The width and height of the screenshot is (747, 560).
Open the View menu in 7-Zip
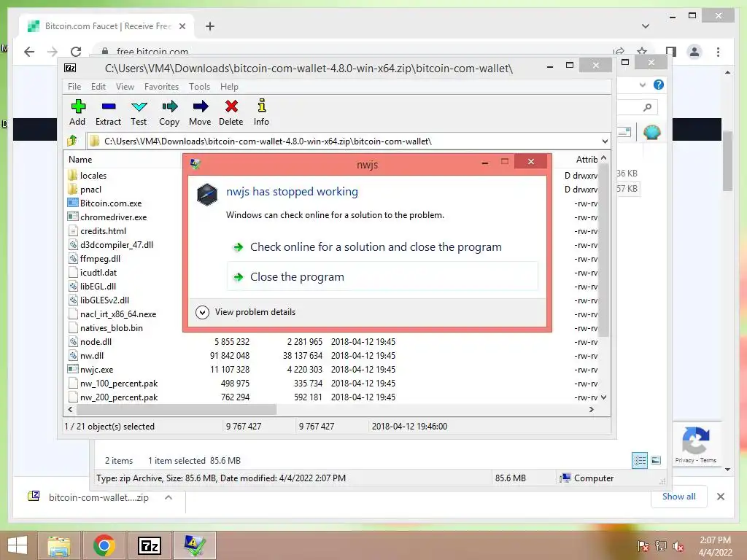point(125,87)
